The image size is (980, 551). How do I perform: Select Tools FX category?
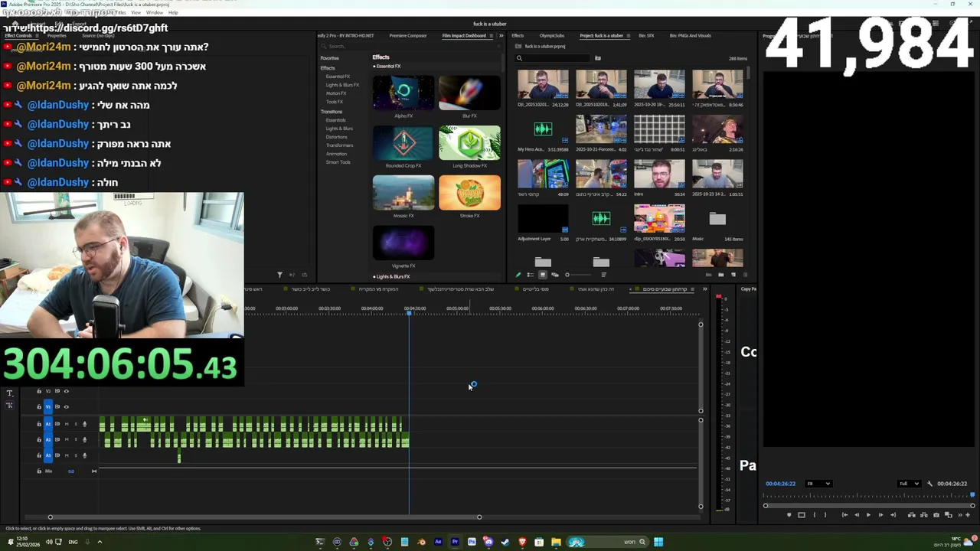pyautogui.click(x=335, y=102)
